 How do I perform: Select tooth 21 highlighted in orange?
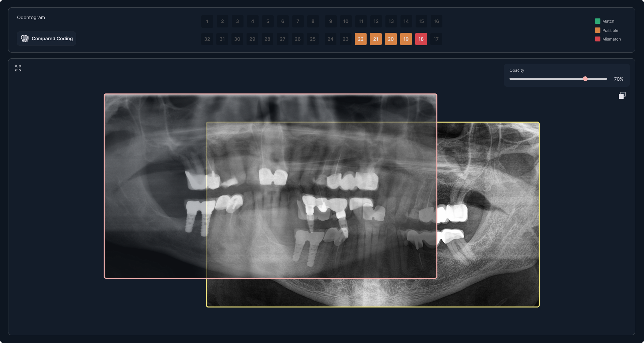tap(376, 39)
